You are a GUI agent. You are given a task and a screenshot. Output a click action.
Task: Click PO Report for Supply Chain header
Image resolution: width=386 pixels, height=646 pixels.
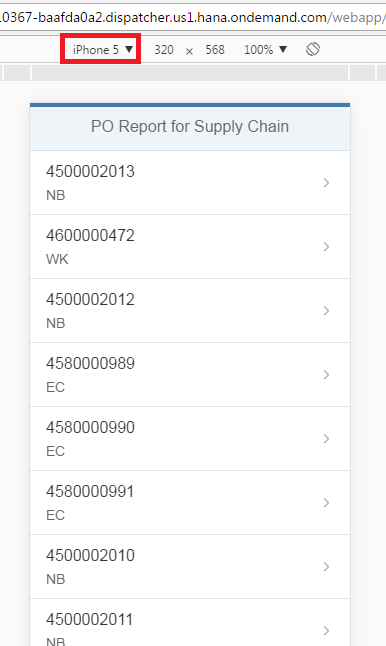pyautogui.click(x=190, y=126)
